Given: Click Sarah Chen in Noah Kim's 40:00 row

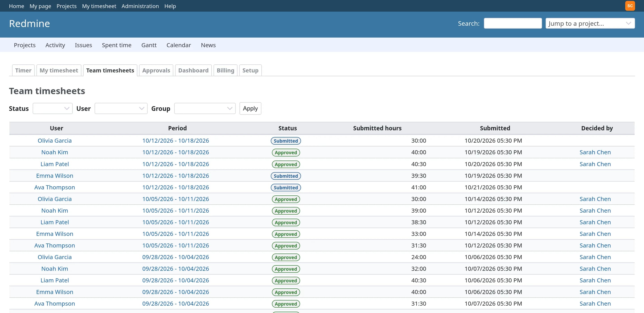Looking at the screenshot, I should 595,152.
